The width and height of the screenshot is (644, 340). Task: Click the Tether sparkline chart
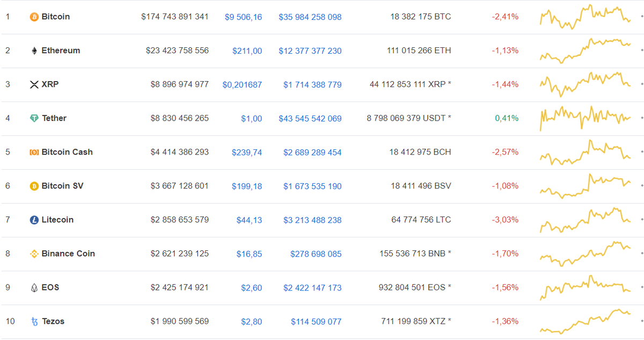click(x=585, y=118)
